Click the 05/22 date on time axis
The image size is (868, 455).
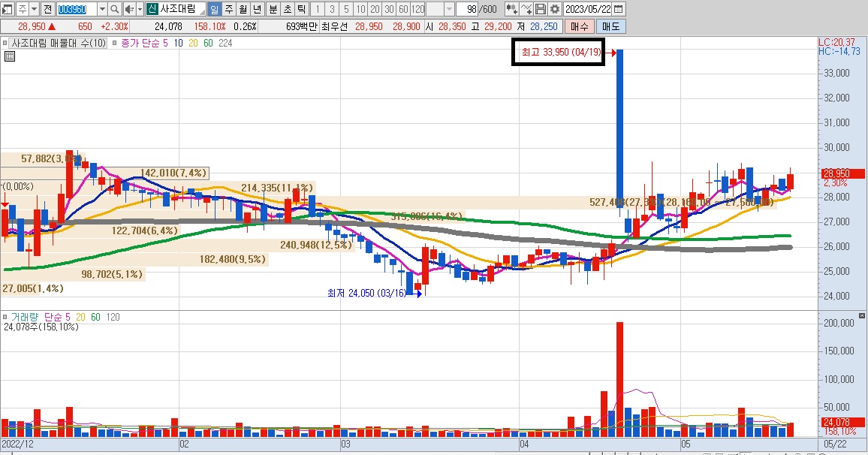tap(835, 444)
